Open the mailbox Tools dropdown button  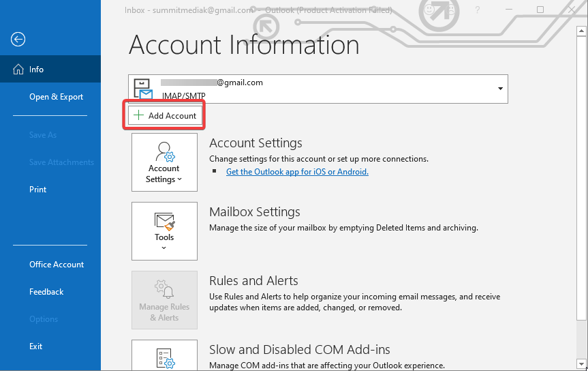click(x=164, y=231)
